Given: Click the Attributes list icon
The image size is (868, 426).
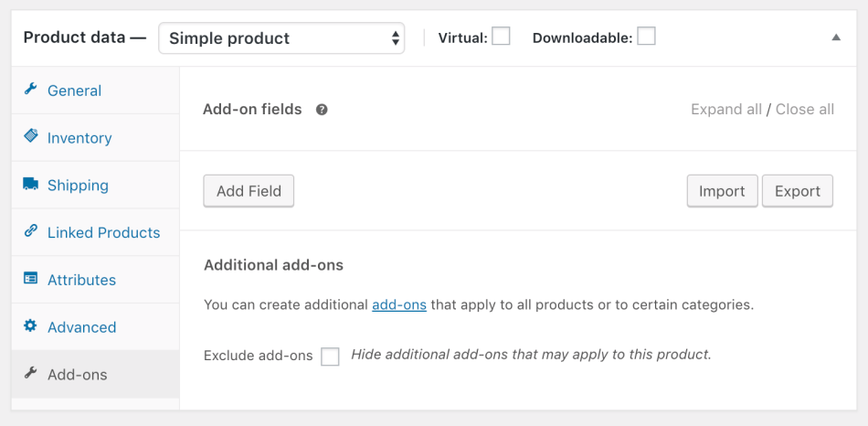Looking at the screenshot, I should tap(30, 279).
